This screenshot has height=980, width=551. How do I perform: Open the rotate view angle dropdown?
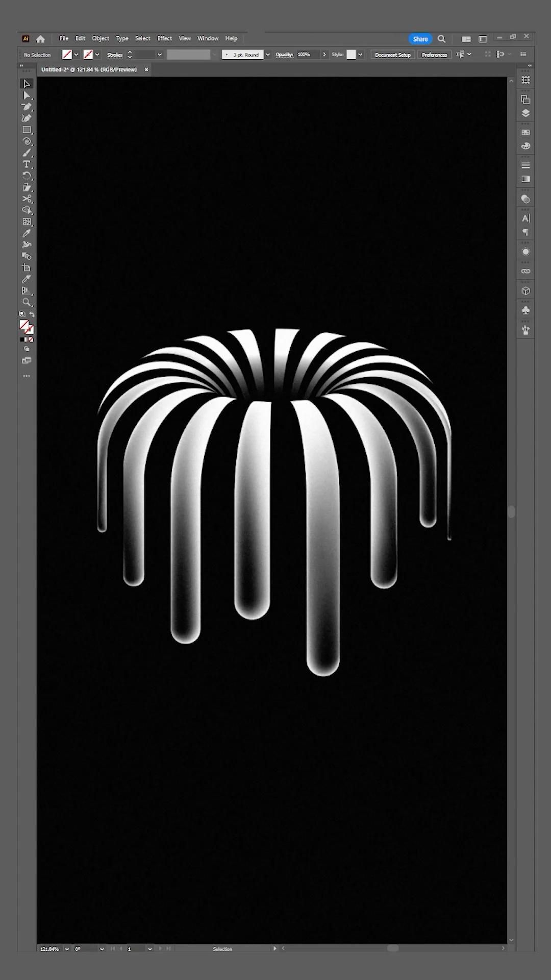(102, 949)
